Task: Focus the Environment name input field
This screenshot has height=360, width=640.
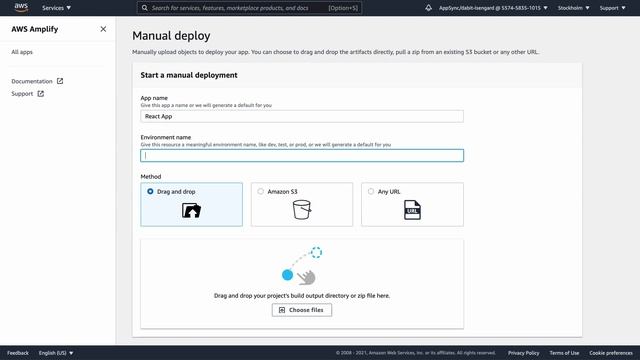Action: point(302,156)
